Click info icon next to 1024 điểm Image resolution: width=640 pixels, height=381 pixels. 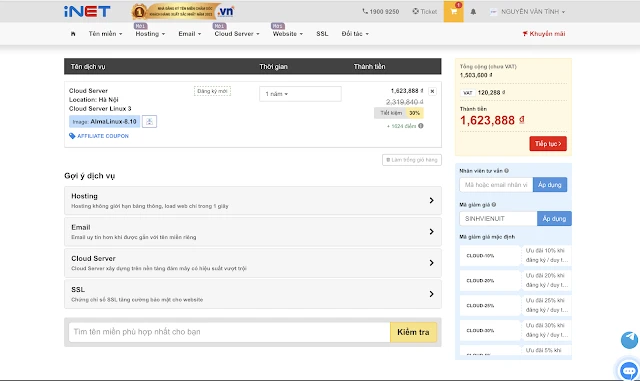(421, 126)
